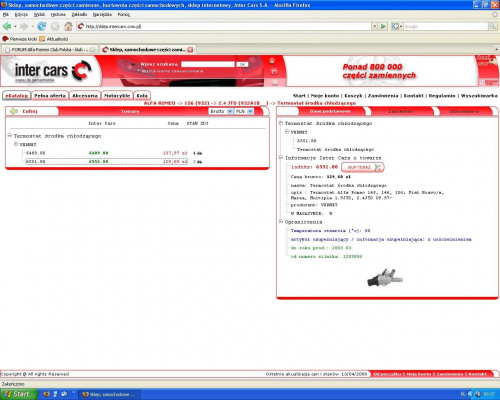Image resolution: width=500 pixels, height=400 pixels.
Task: Open the Kontakt link in top navigation
Action: pyautogui.click(x=413, y=96)
